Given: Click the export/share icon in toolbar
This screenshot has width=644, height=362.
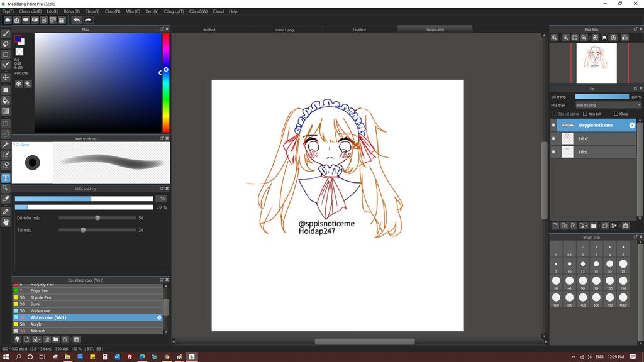Looking at the screenshot, I should pos(17,19).
